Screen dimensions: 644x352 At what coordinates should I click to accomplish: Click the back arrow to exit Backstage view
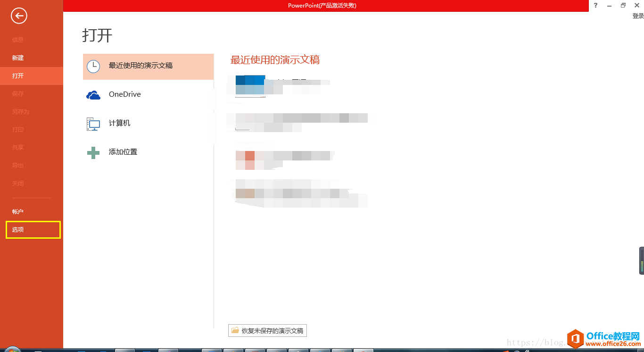point(18,16)
